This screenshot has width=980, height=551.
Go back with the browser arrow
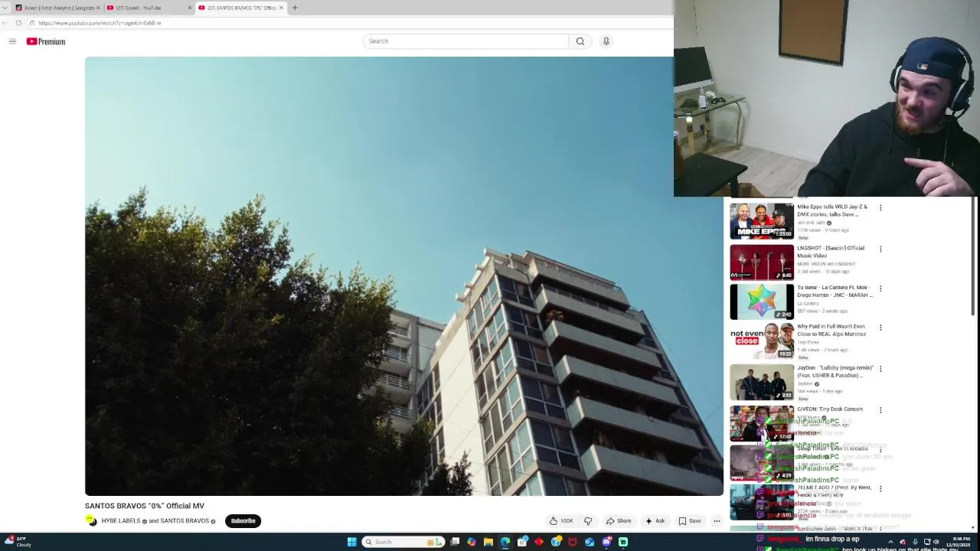(5, 23)
